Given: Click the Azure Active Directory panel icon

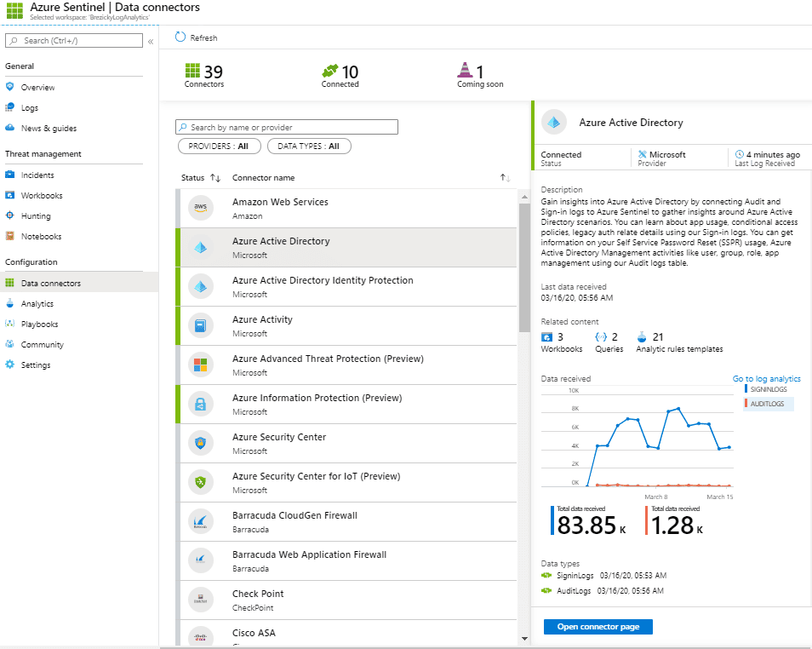Looking at the screenshot, I should [x=553, y=123].
